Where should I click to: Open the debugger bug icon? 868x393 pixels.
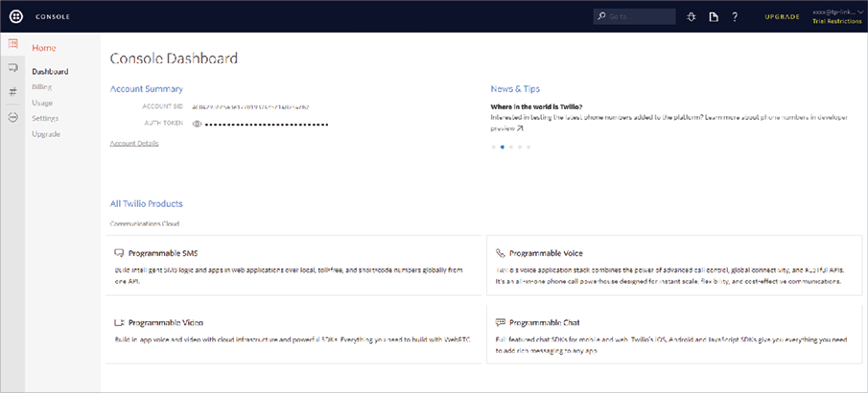coord(692,16)
